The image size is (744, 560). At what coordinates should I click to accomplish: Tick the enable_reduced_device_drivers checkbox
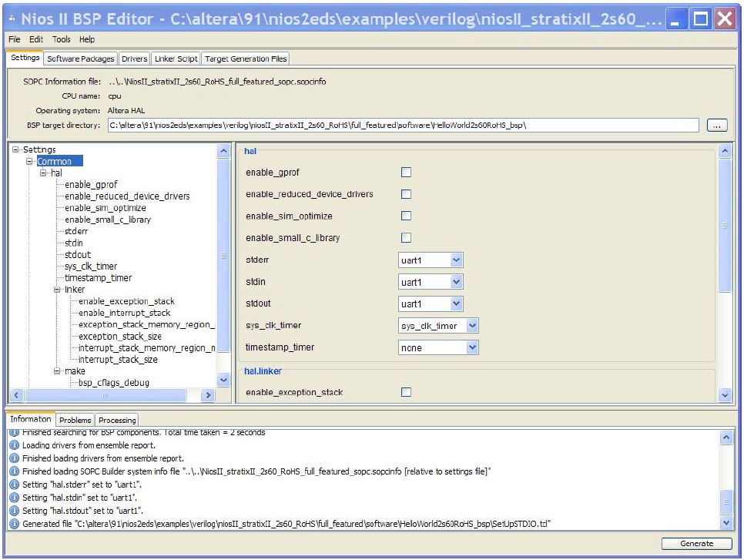pos(406,194)
